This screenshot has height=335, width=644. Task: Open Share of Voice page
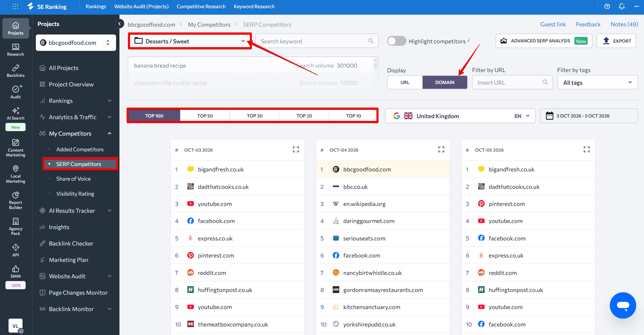click(73, 179)
